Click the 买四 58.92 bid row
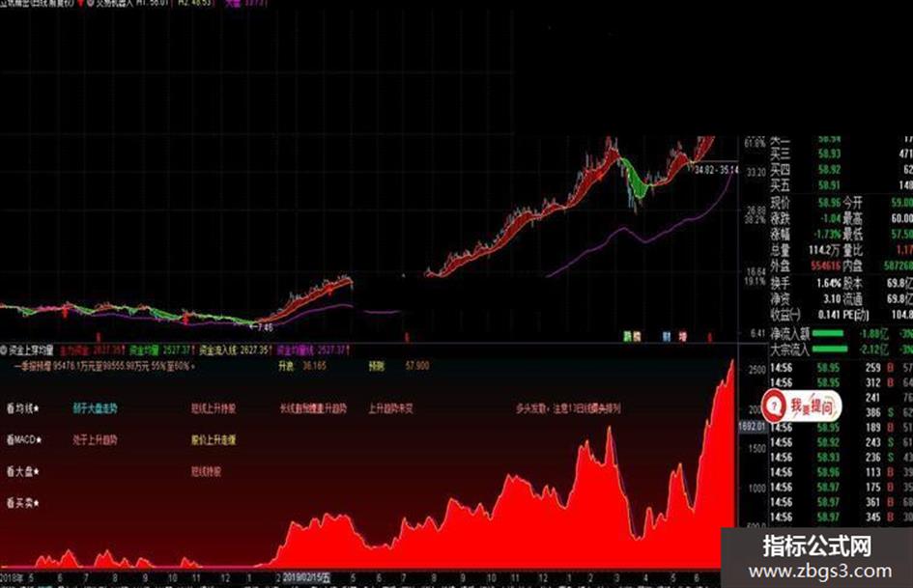 pyautogui.click(x=842, y=169)
